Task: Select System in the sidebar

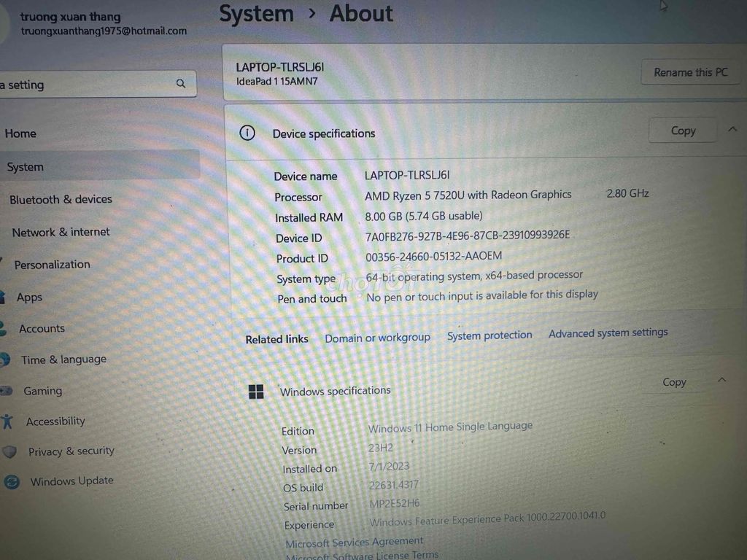Action: [x=99, y=166]
